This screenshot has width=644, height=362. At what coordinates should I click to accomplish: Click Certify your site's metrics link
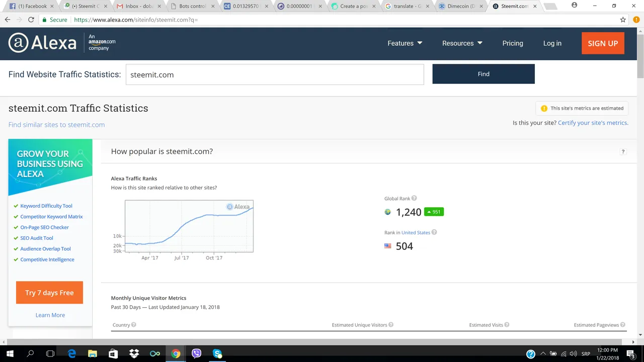tap(593, 123)
